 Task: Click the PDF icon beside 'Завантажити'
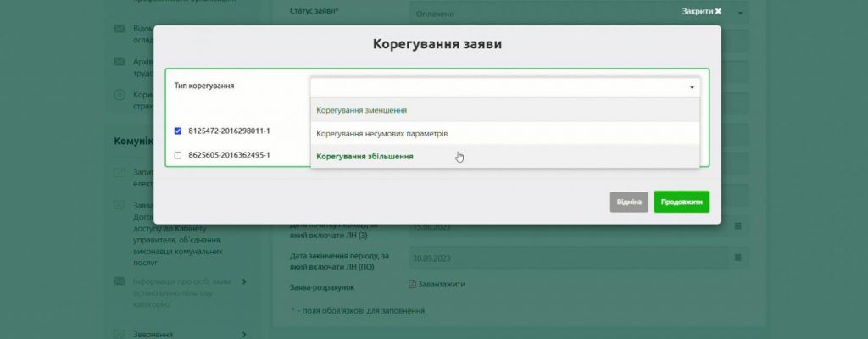point(413,284)
